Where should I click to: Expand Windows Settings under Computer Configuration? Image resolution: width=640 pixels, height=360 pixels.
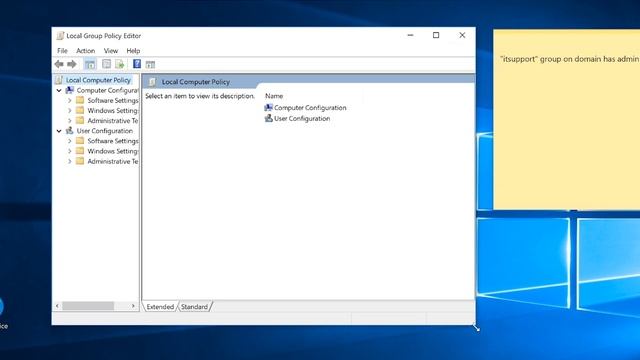click(x=70, y=111)
